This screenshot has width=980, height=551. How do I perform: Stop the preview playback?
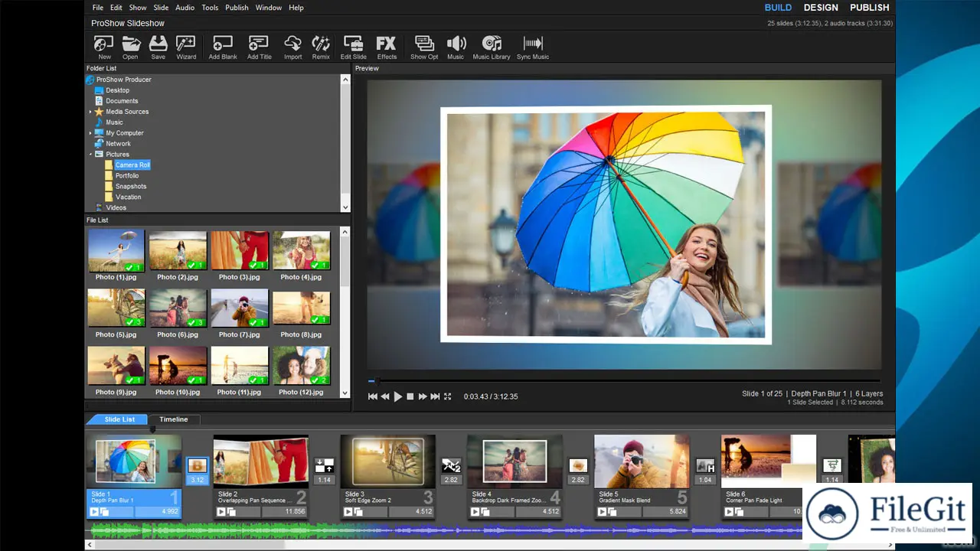point(410,396)
